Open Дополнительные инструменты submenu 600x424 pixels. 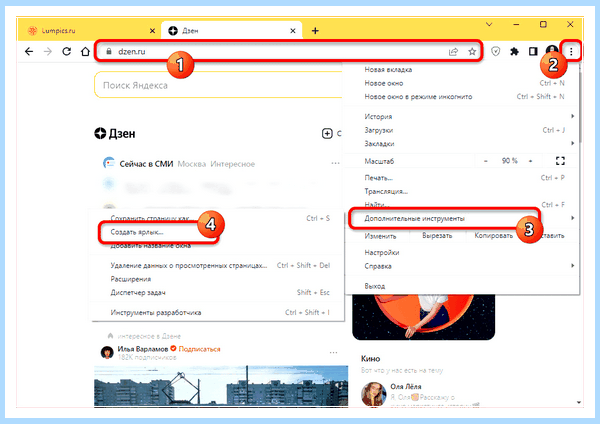(461, 218)
